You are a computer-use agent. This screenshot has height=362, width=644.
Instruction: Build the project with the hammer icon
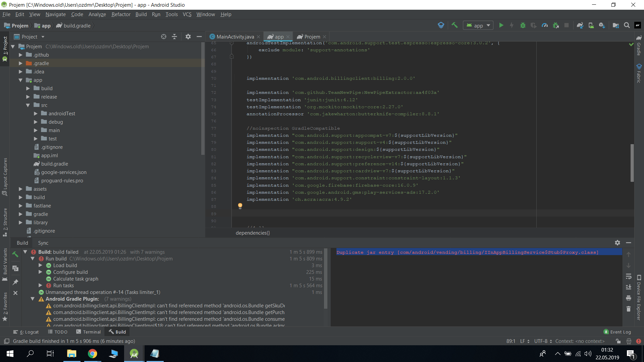[454, 25]
